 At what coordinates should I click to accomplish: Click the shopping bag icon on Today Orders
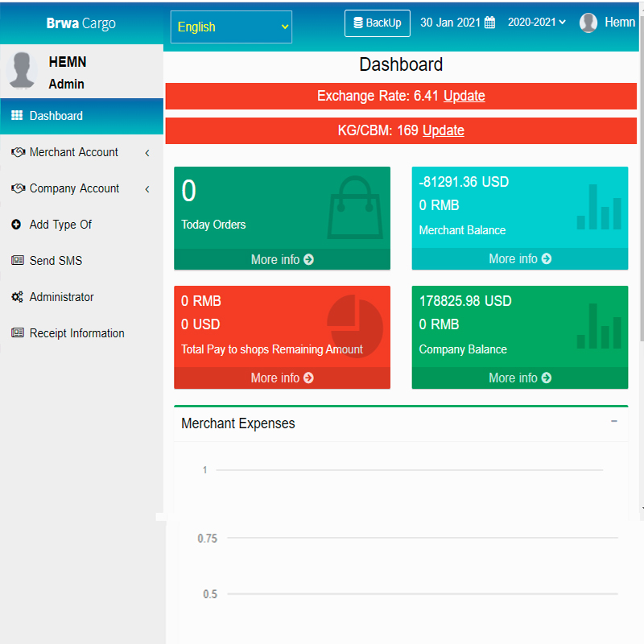(355, 208)
